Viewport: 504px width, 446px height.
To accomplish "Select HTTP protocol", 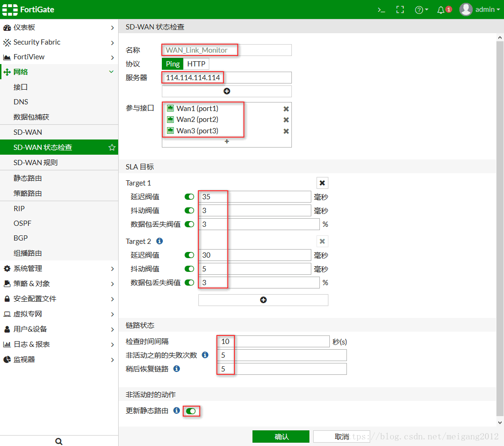I will [x=196, y=64].
